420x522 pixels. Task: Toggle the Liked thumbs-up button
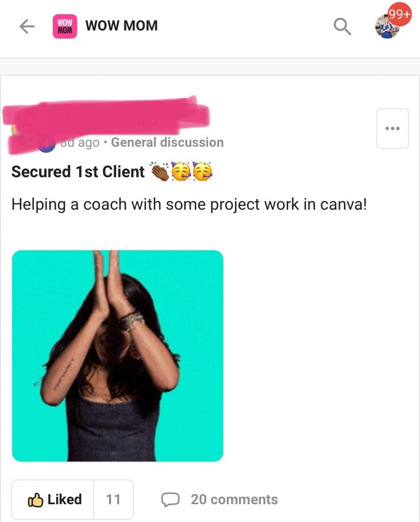pos(53,499)
